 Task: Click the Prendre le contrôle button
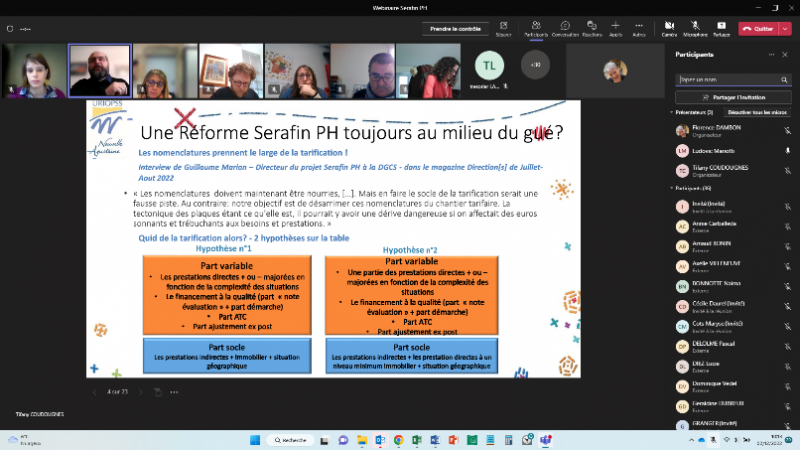click(x=455, y=29)
